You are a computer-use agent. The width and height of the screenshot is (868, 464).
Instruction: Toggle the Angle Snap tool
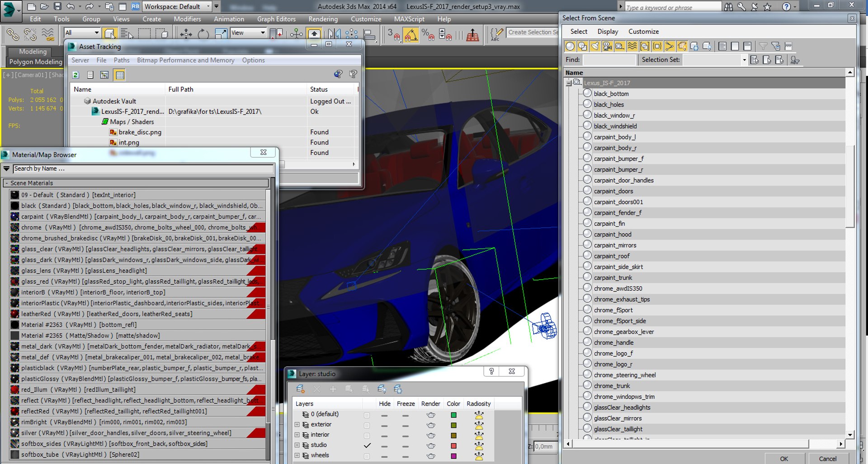[x=410, y=34]
